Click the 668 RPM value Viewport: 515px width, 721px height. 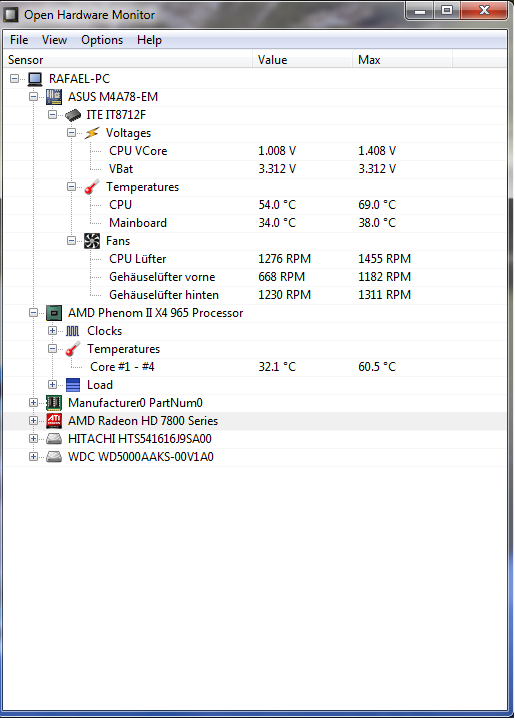281,277
